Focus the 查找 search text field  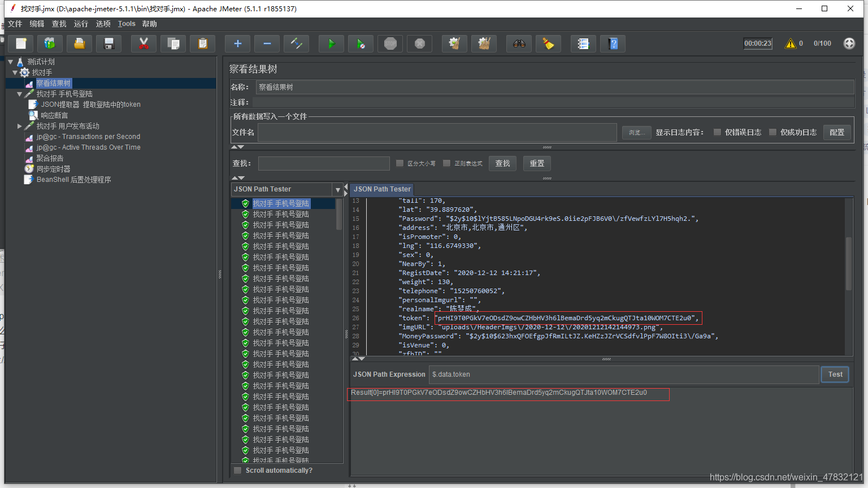324,163
